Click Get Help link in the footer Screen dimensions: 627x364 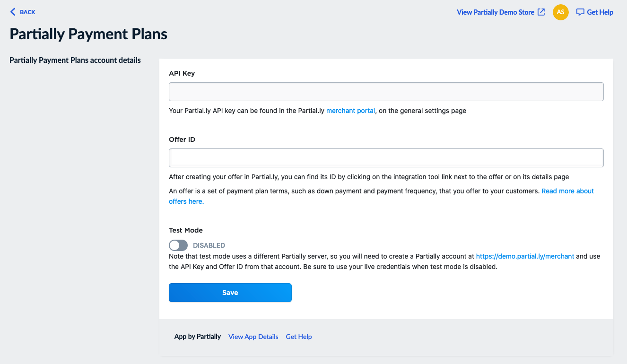[x=299, y=337]
